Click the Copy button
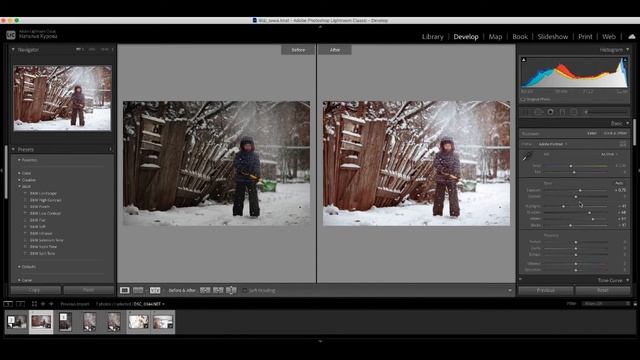 pyautogui.click(x=36, y=290)
